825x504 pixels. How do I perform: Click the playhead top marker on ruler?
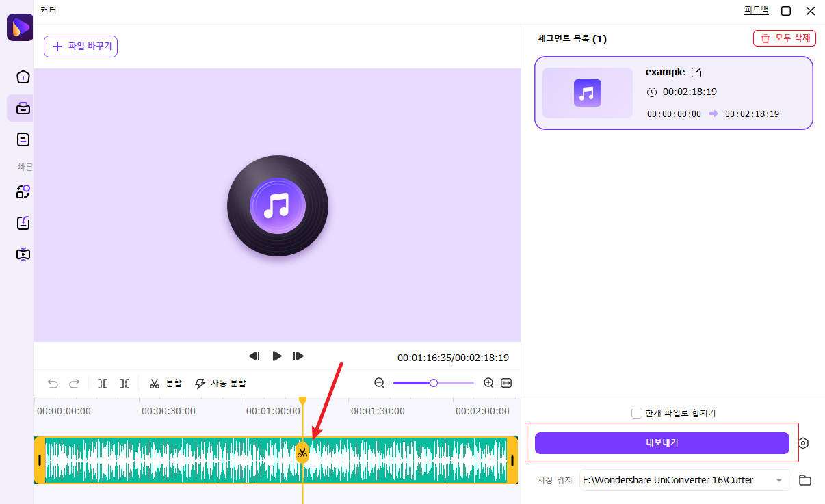(x=302, y=400)
